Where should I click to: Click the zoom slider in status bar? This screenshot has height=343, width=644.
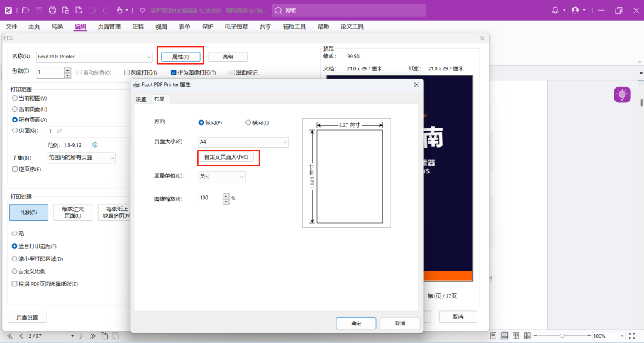(562, 336)
